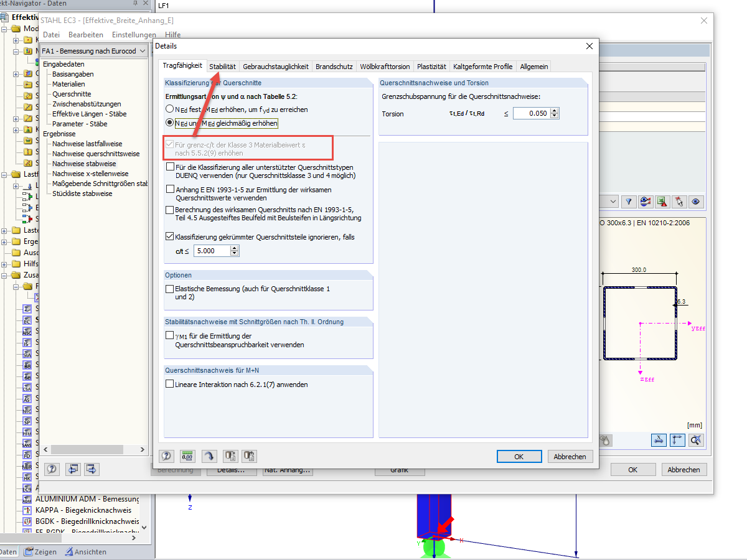The width and height of the screenshot is (747, 560).
Task: Enable 'Anhang E EN 1993-1-5' checkbox
Action: point(170,189)
